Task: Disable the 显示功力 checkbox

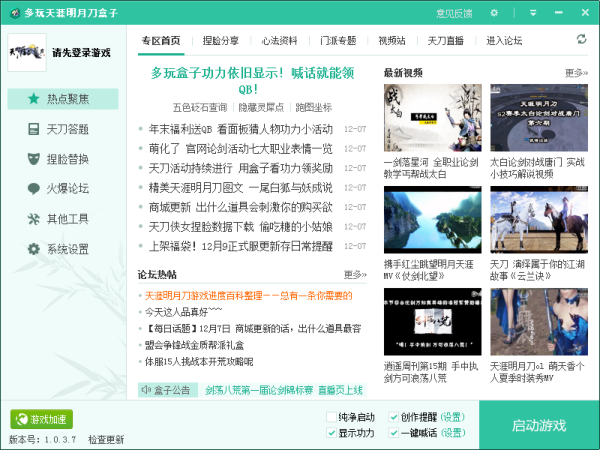Action: click(332, 433)
